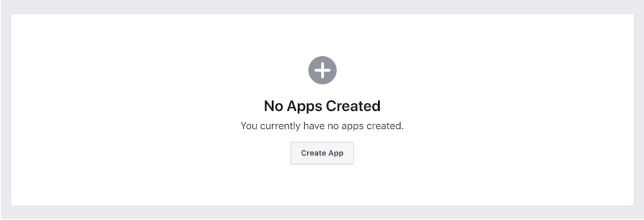Click the Create App button
The height and width of the screenshot is (220, 644).
[x=322, y=153]
